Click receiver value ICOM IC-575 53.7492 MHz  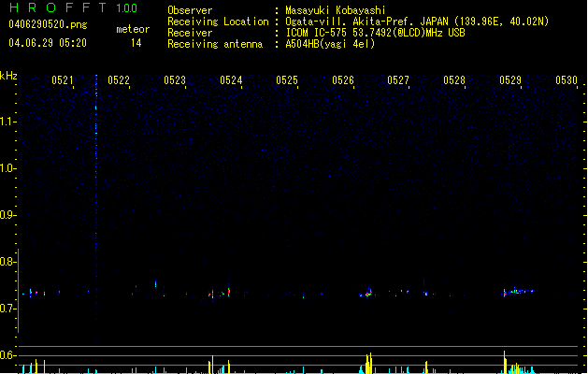pyautogui.click(x=375, y=33)
